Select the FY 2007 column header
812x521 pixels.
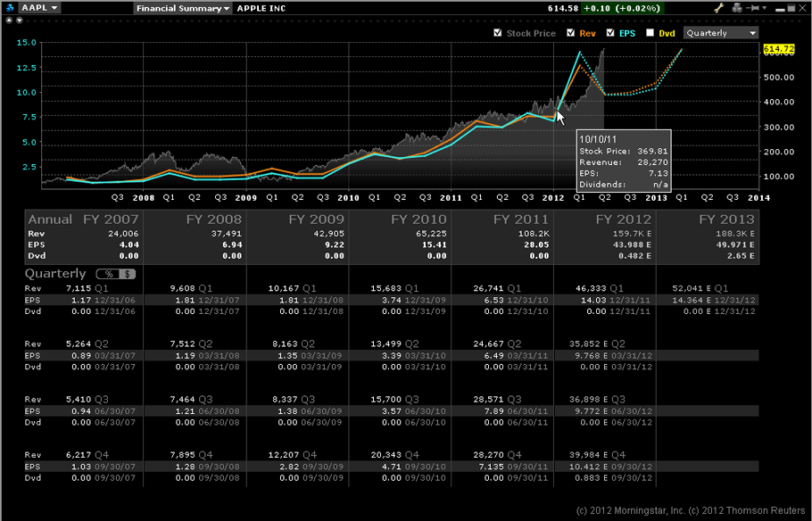[x=111, y=219]
